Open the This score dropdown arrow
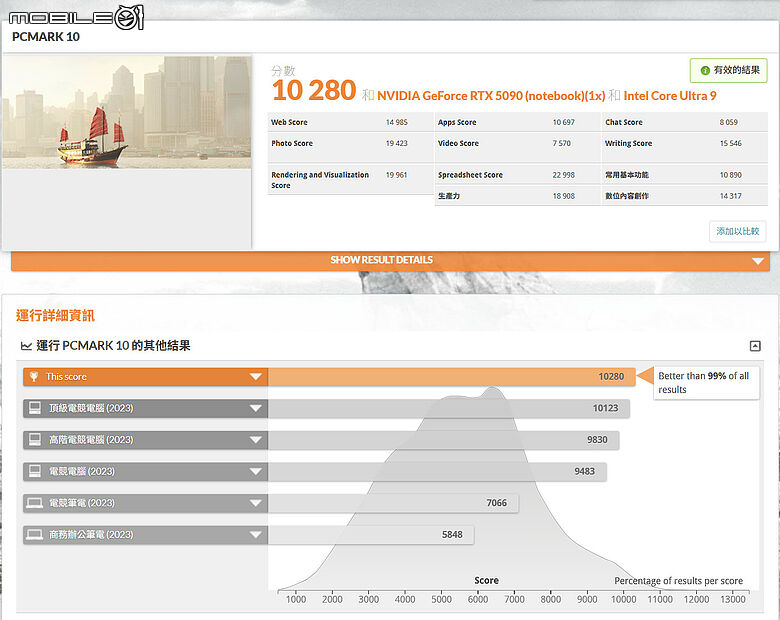 256,377
